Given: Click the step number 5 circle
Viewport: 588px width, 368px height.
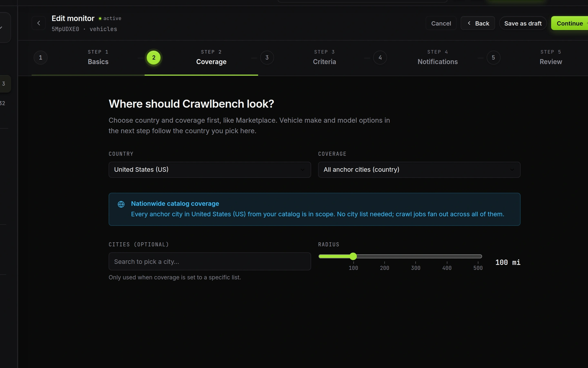Looking at the screenshot, I should click(x=493, y=58).
